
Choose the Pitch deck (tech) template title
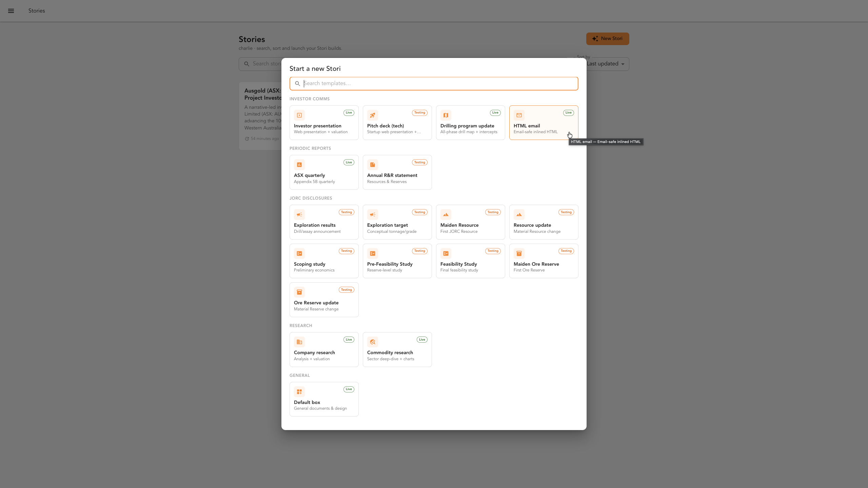[386, 126]
